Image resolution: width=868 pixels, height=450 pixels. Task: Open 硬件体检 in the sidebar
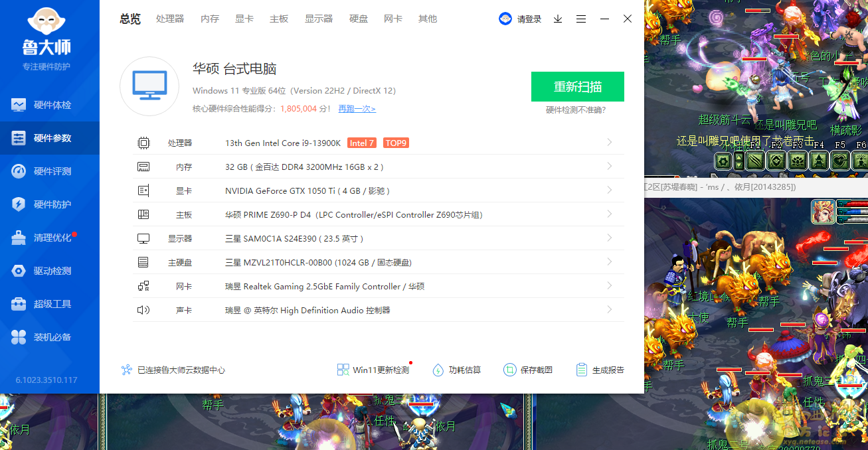click(50, 105)
